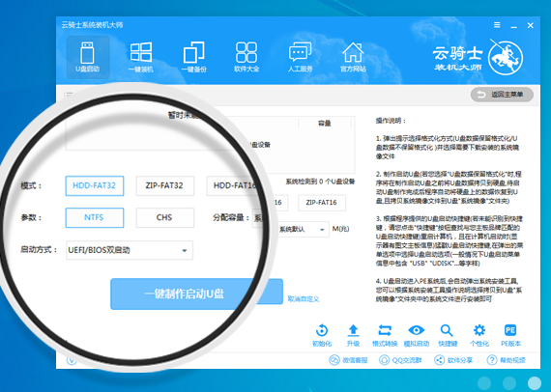Open the U盘启动 tab

click(x=88, y=57)
